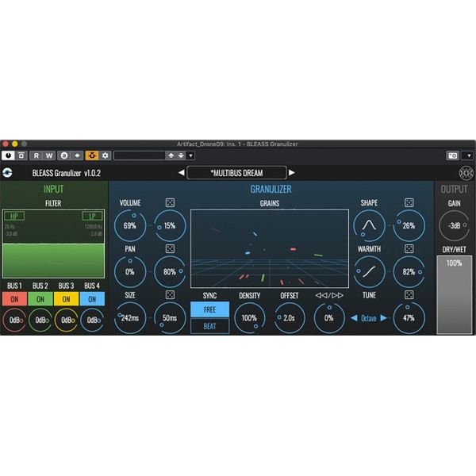Click the host preset name field
The height and width of the screenshot is (476, 476).
pos(140,155)
